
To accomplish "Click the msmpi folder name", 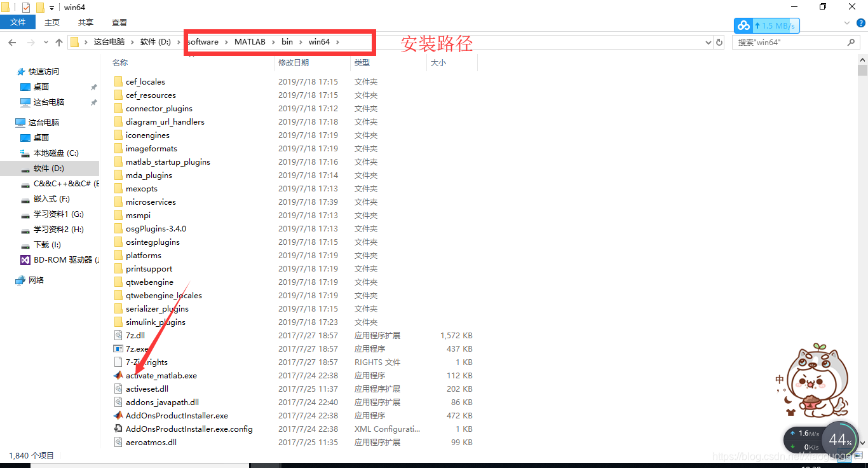I will coord(138,216).
